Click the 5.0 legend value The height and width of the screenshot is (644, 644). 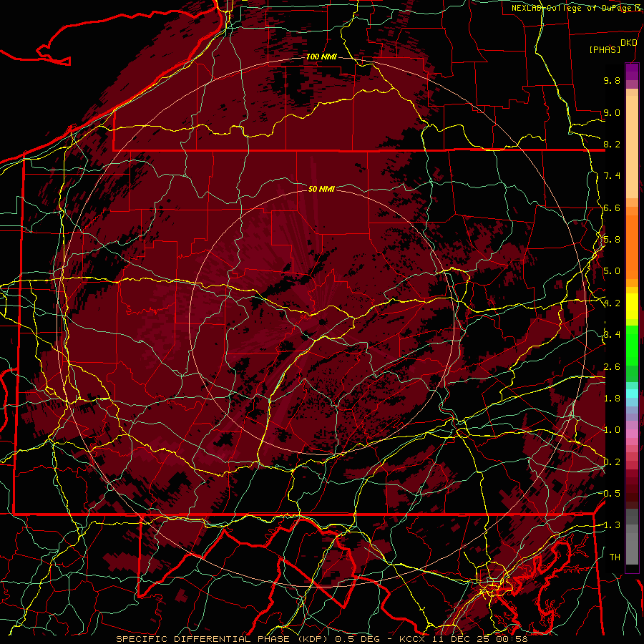pyautogui.click(x=612, y=271)
